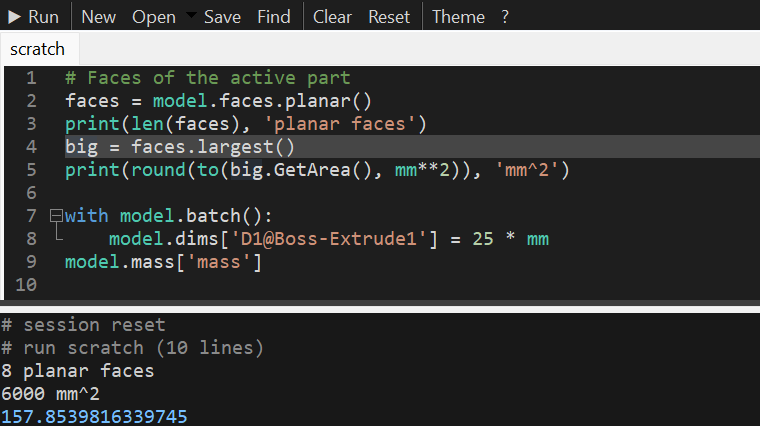The height and width of the screenshot is (426, 760).
Task: Click the New toolbar button
Action: (x=98, y=17)
